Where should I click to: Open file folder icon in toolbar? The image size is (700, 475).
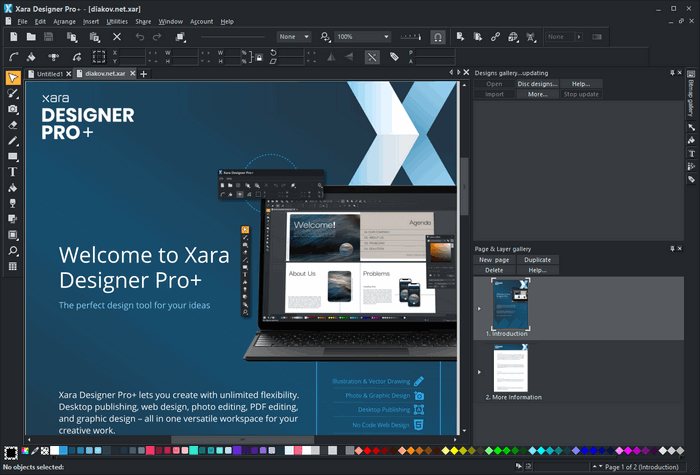click(31, 37)
